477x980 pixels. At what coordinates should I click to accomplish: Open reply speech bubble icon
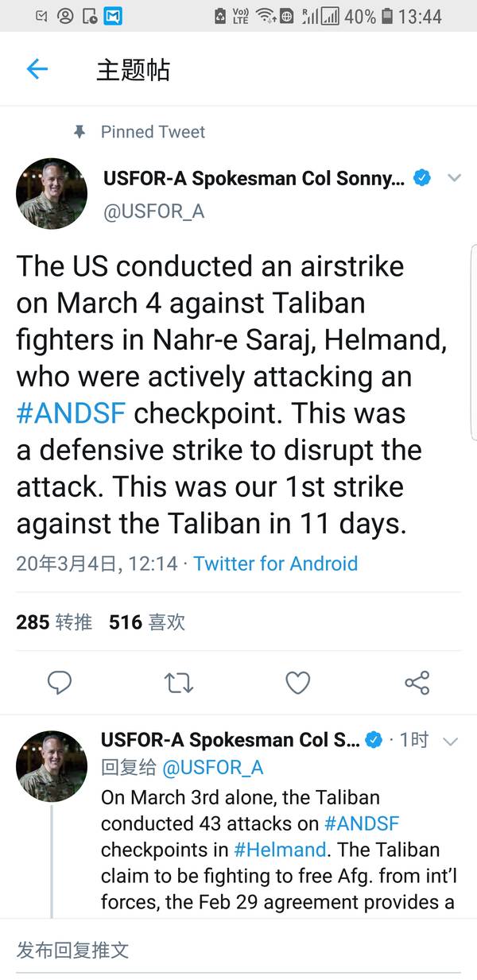pos(60,683)
